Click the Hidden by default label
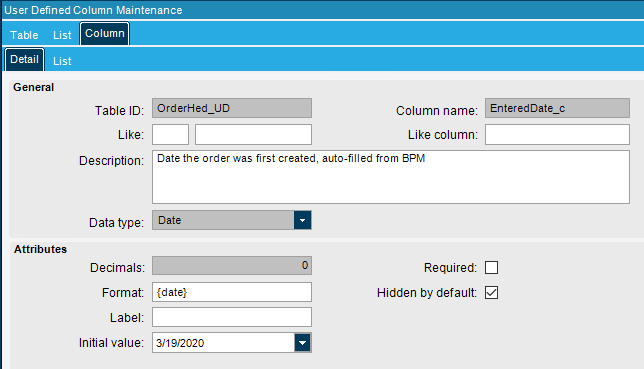 pos(427,293)
